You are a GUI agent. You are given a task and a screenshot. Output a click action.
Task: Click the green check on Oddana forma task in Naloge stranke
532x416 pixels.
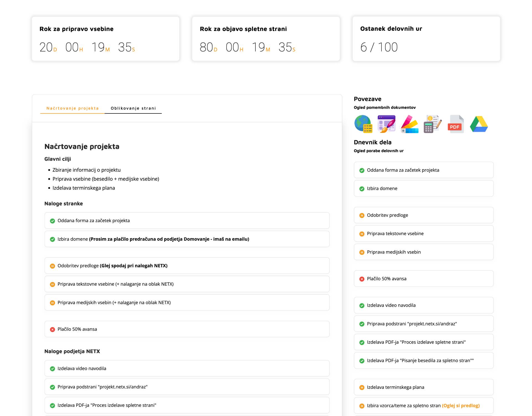point(52,221)
